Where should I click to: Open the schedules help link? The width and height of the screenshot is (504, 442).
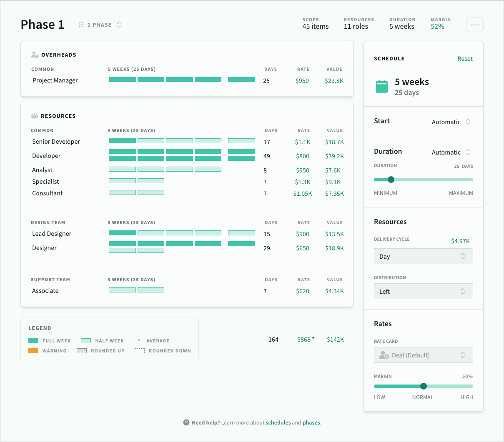point(278,422)
